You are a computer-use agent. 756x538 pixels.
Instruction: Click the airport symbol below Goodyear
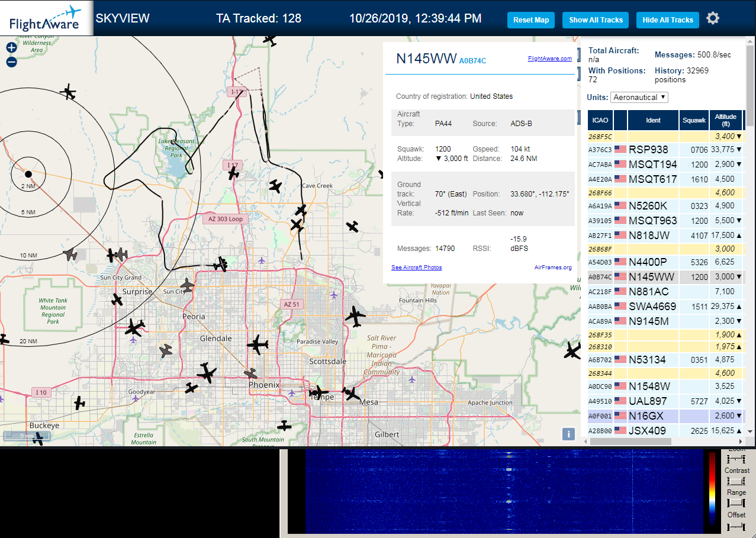[136, 398]
